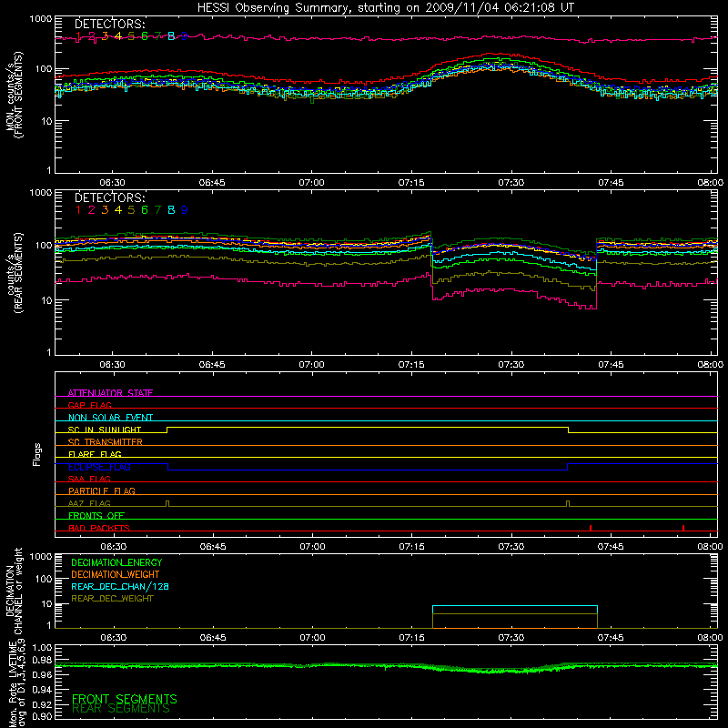This screenshot has width=728, height=728.
Task: Select detector 2 in rear segments legend
Action: (x=92, y=210)
